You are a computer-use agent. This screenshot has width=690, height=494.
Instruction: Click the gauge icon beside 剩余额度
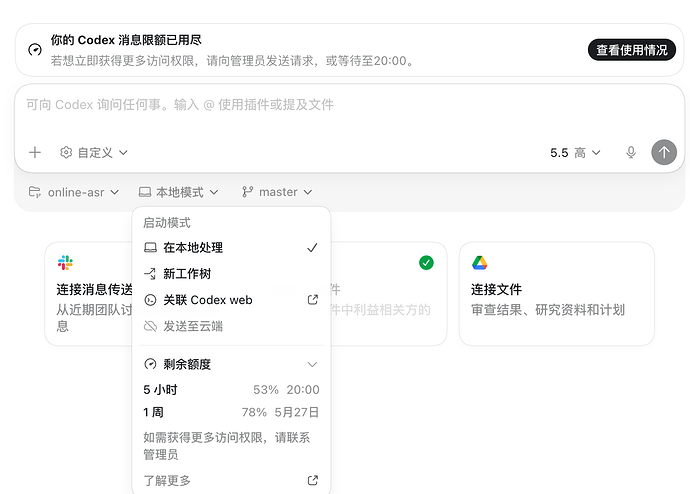(x=150, y=364)
